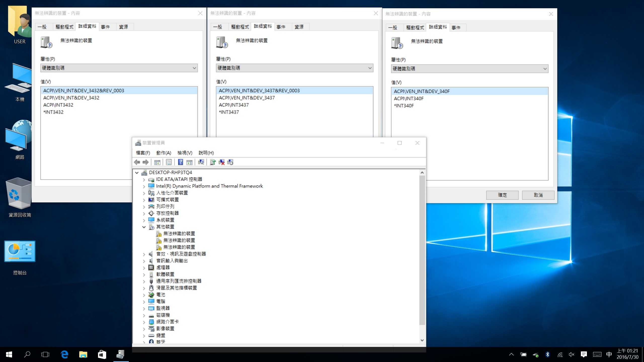This screenshot has width=644, height=362.
Task: Open the Store app from the taskbar
Action: point(102,354)
